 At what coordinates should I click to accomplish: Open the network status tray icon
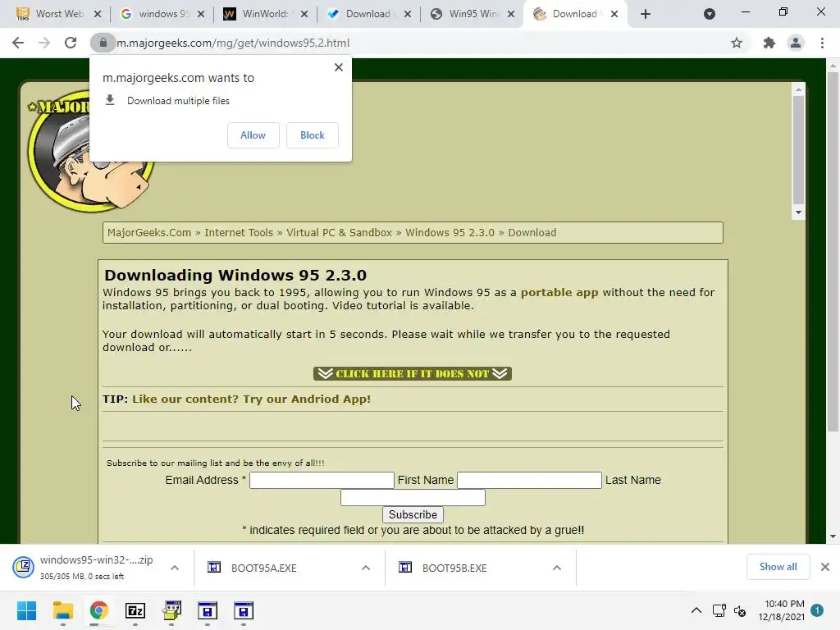[719, 610]
